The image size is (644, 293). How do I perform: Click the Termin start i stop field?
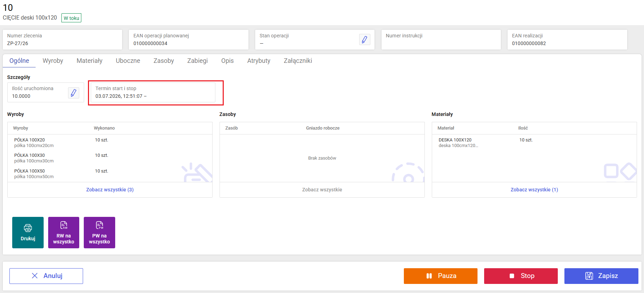click(153, 93)
